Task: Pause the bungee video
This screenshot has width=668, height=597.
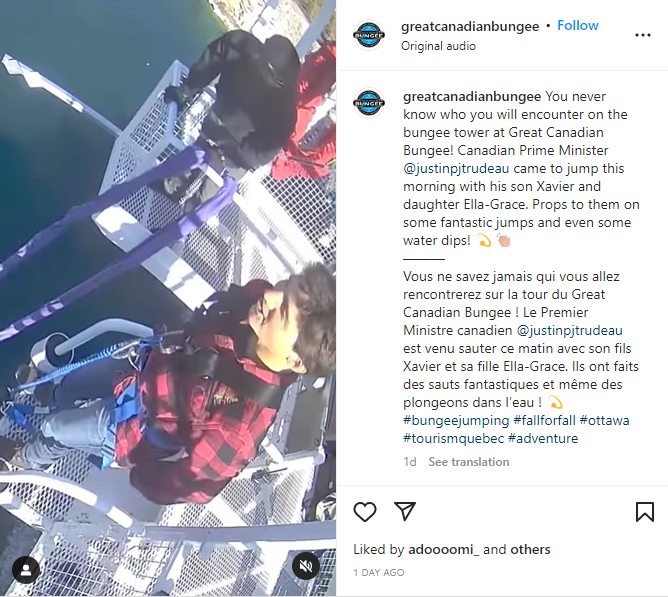Action: coord(168,298)
